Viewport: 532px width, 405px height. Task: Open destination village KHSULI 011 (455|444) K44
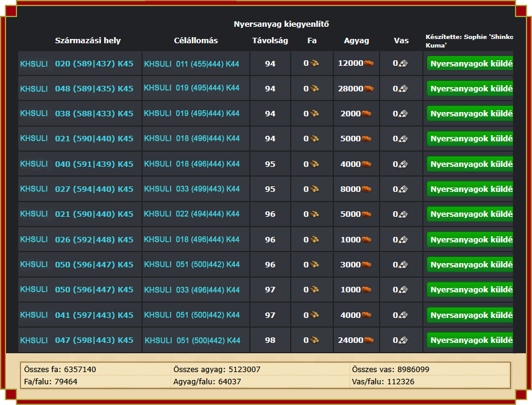pos(191,63)
